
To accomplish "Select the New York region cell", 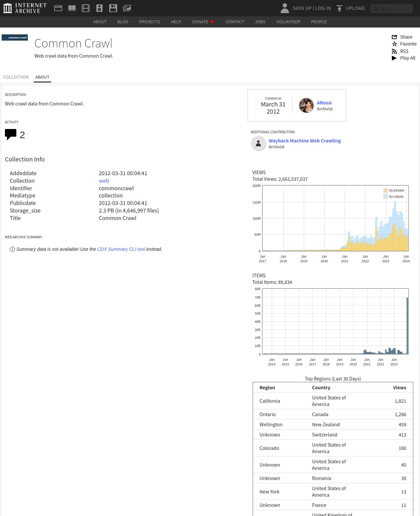I will [270, 492].
